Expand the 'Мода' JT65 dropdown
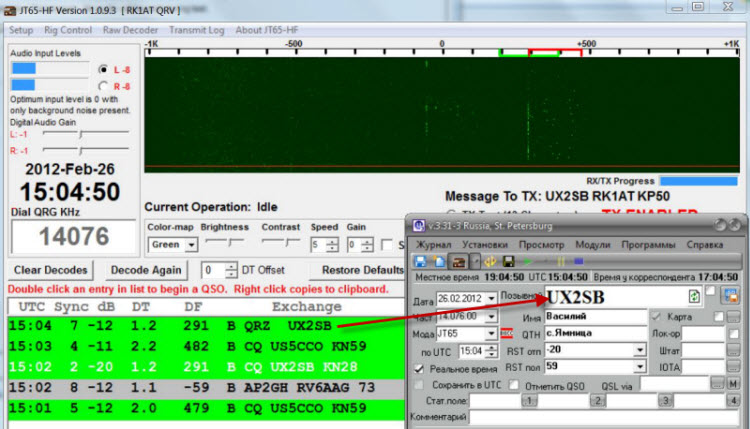 pyautogui.click(x=490, y=333)
